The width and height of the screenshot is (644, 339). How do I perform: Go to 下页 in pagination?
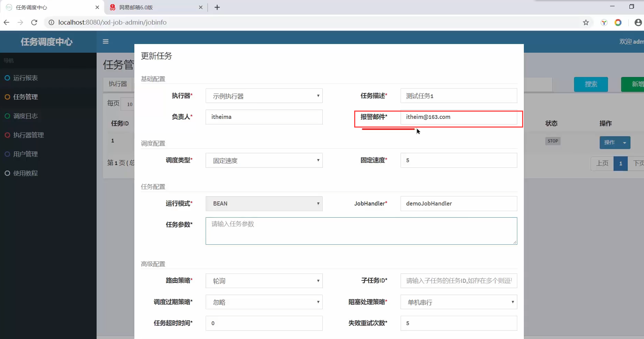click(x=636, y=163)
